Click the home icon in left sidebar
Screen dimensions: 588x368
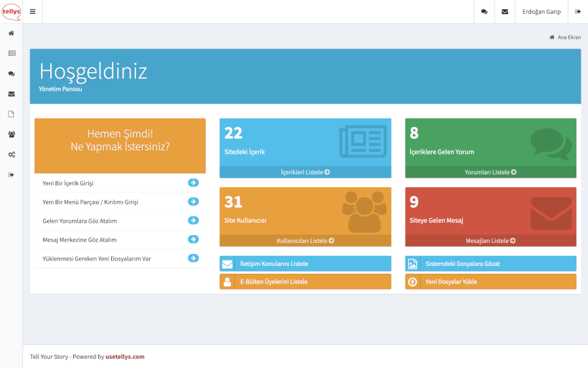pos(11,33)
